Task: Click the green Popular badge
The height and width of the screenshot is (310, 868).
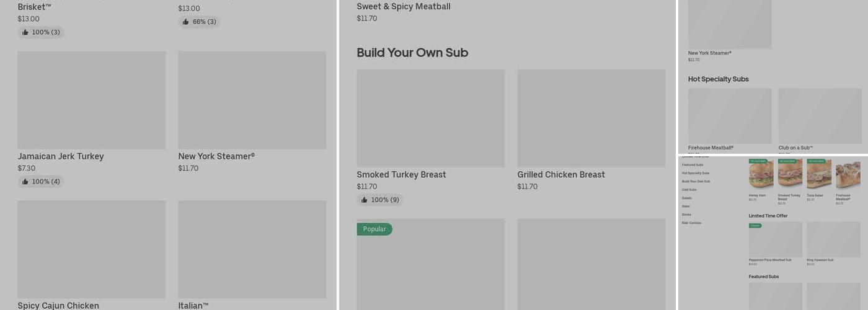Action: pyautogui.click(x=374, y=229)
